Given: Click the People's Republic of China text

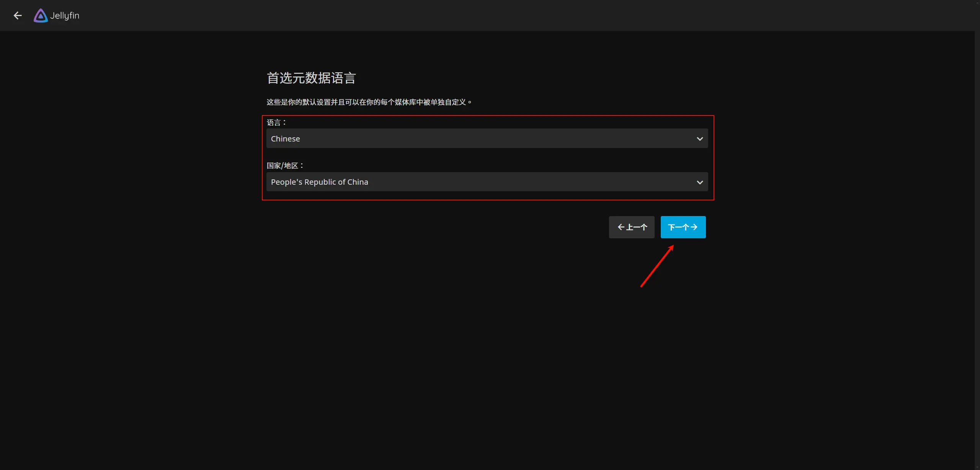Looking at the screenshot, I should click(319, 182).
